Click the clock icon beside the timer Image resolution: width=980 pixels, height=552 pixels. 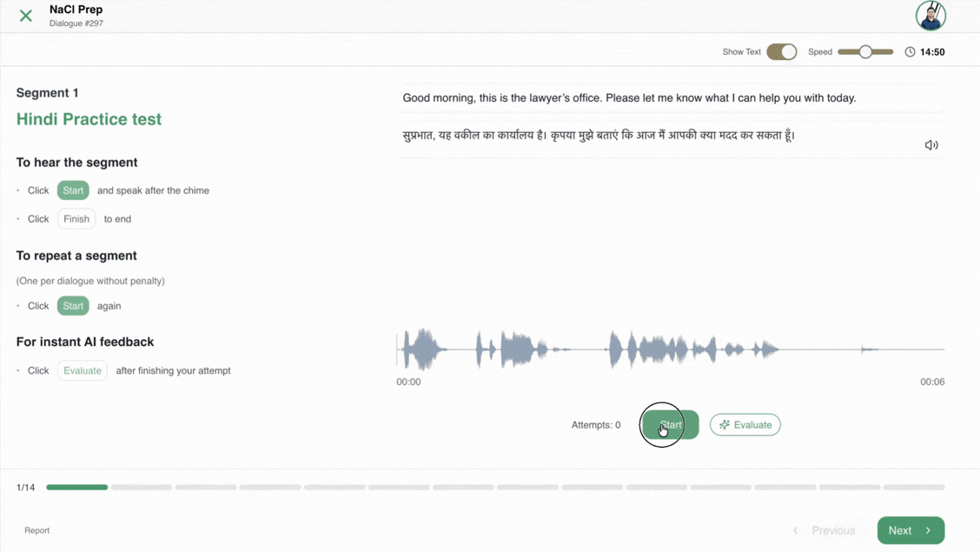[x=910, y=52]
